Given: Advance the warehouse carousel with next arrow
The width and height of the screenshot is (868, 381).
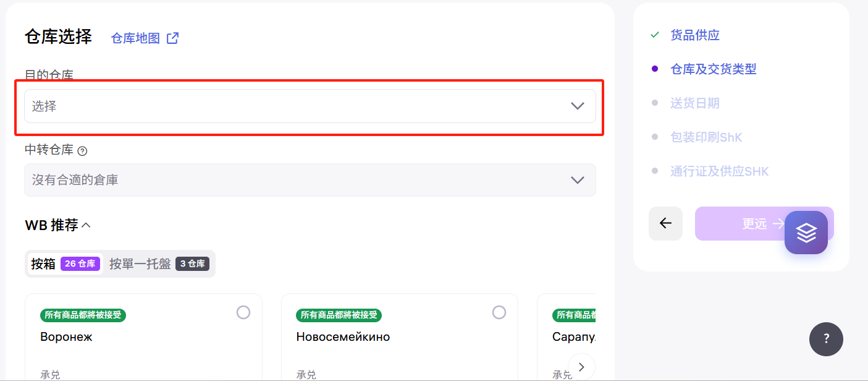Looking at the screenshot, I should pyautogui.click(x=581, y=366).
